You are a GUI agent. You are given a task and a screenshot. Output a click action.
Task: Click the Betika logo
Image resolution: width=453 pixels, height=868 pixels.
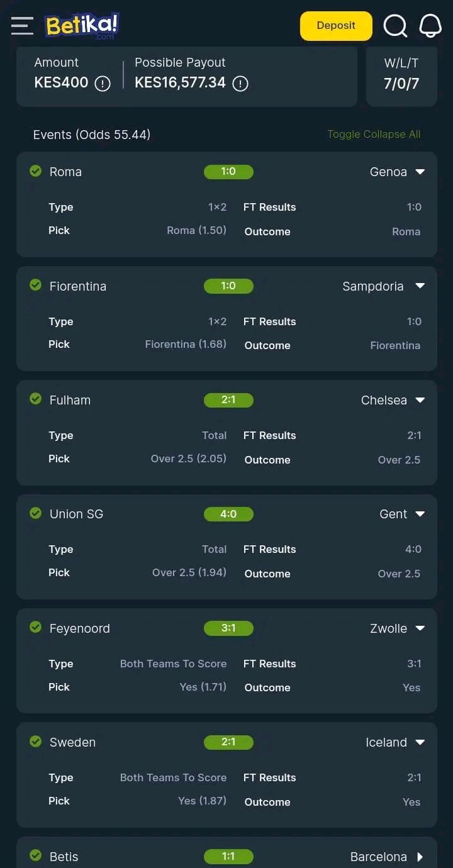81,26
